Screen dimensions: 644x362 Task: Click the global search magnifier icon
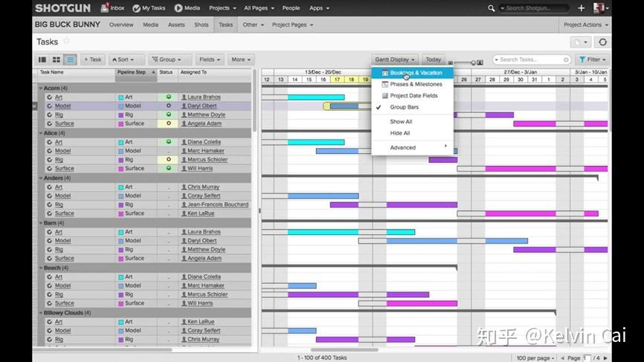[x=491, y=8]
